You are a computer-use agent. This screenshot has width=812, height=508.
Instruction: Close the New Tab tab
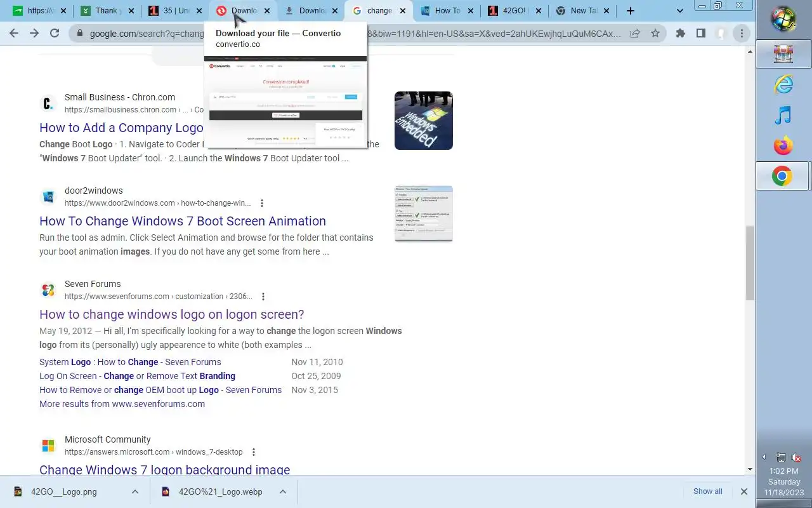pos(606,11)
